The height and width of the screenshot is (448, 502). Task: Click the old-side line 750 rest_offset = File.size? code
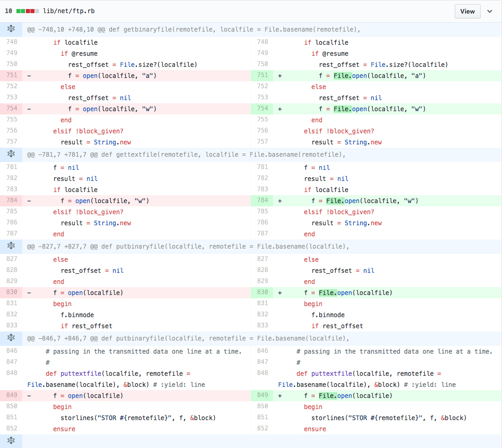tap(133, 64)
